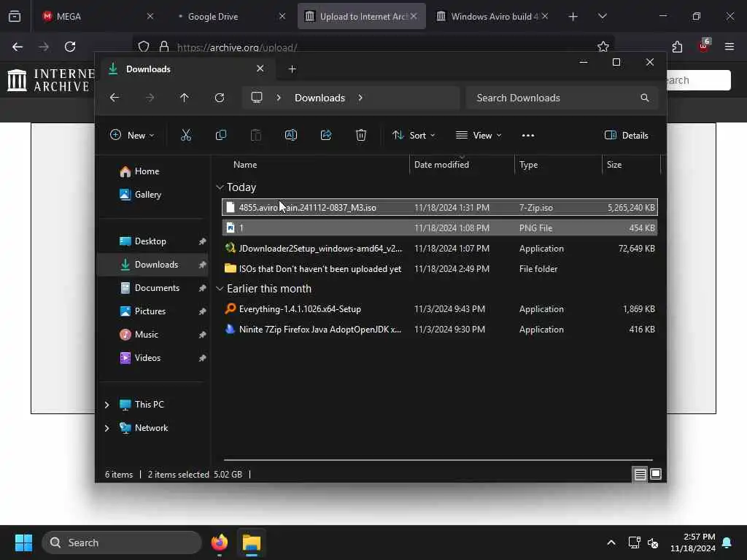Open the View dropdown
Image resolution: width=747 pixels, height=560 pixels.
coord(479,135)
